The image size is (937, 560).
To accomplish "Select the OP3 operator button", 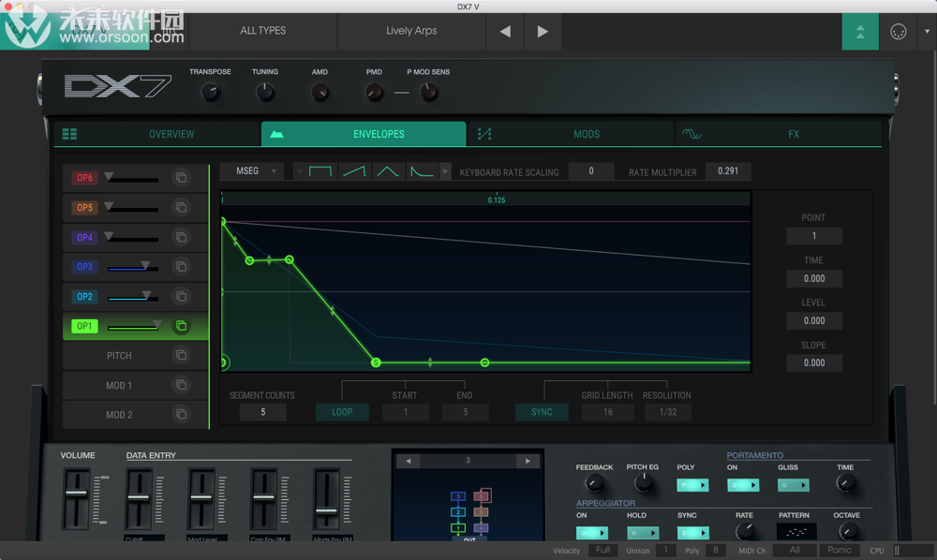I will pos(84,266).
